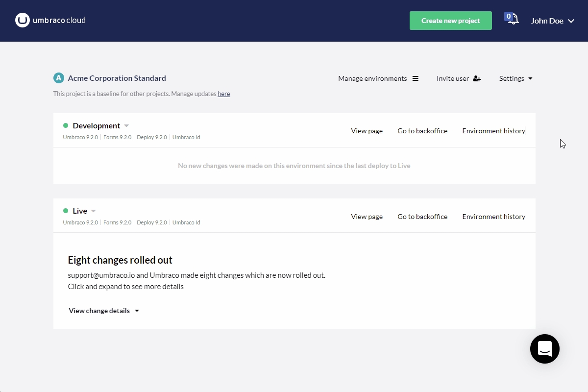This screenshot has height=392, width=588.
Task: Click the Invite user add-person icon
Action: pyautogui.click(x=477, y=78)
